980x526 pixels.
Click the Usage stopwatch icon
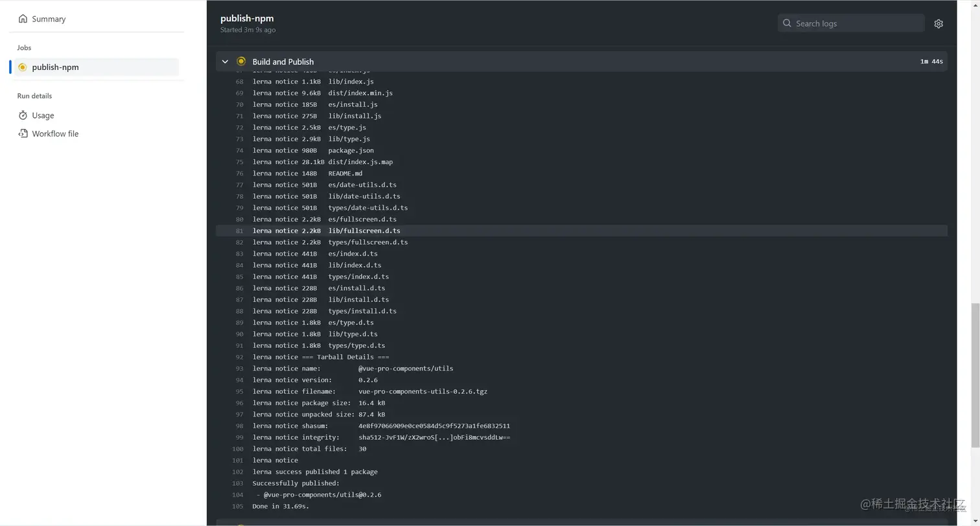pyautogui.click(x=23, y=115)
